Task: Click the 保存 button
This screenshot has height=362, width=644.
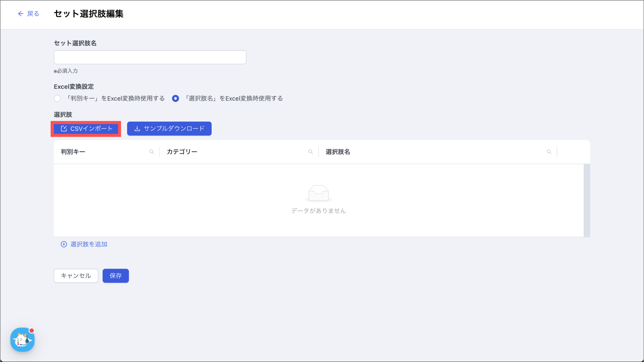Action: [x=115, y=276]
